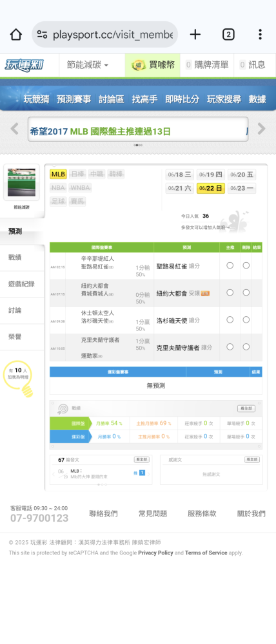The width and height of the screenshot is (276, 644).
Task: Click 看全部 in the 感謝文 panel
Action: pyautogui.click(x=252, y=460)
